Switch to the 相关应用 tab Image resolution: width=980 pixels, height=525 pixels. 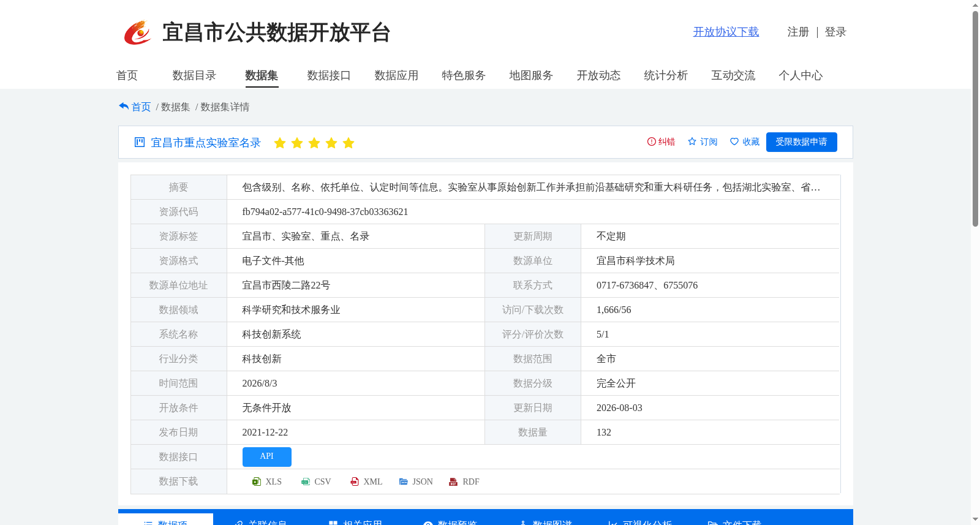coord(355,521)
